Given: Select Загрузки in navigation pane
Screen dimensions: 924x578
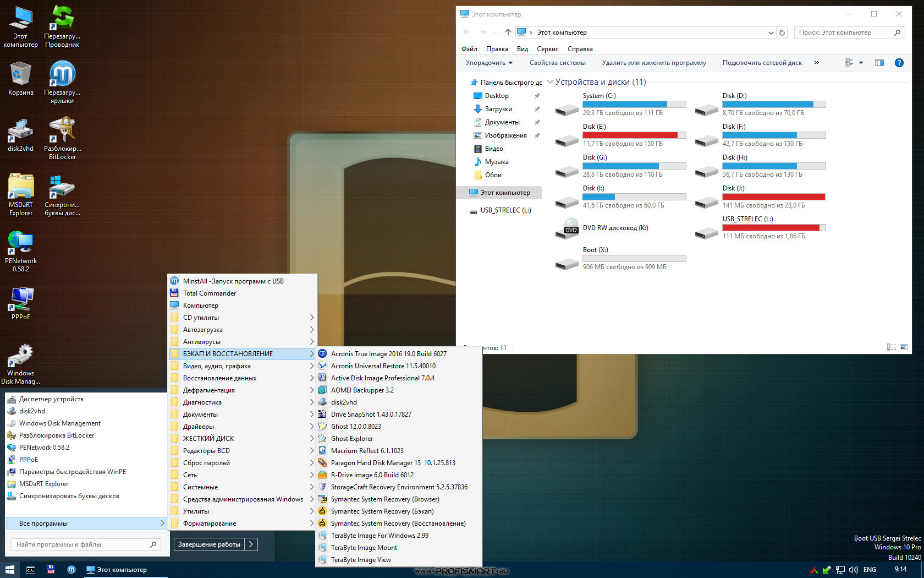Looking at the screenshot, I should (498, 109).
